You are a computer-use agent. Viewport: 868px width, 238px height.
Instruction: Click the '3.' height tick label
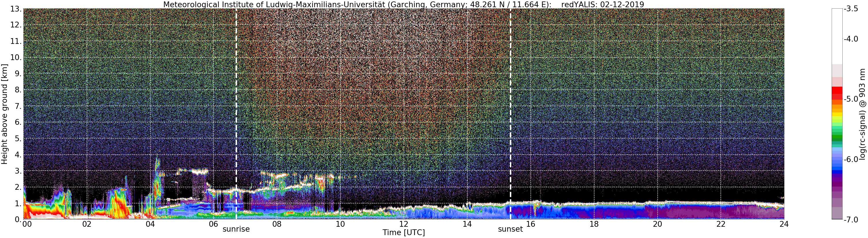click(x=18, y=171)
